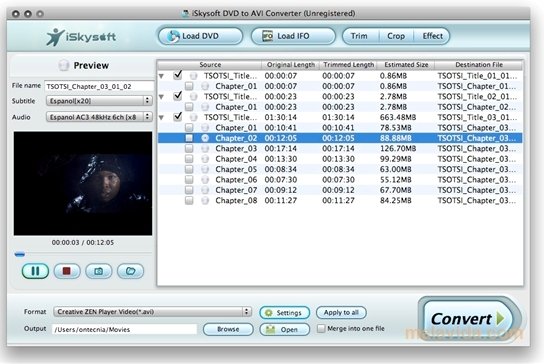544x364 pixels.
Task: Click the disc icon of the 00:00:23 title
Action: (x=194, y=96)
